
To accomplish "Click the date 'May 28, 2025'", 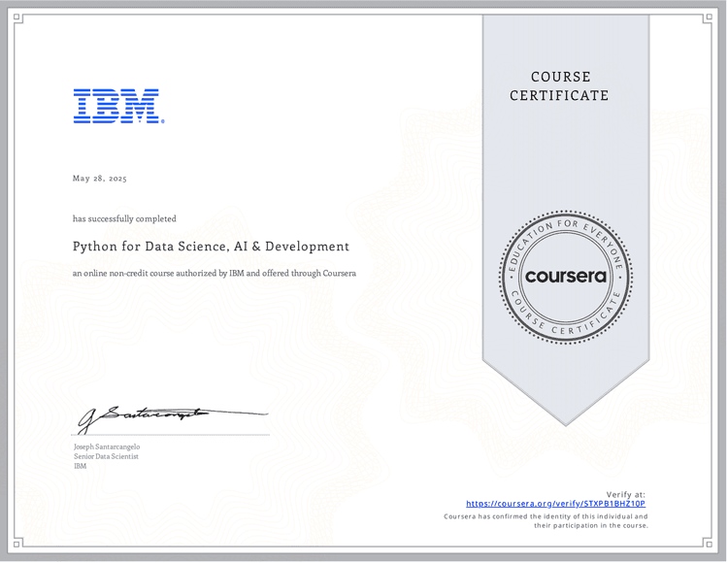I will point(100,179).
